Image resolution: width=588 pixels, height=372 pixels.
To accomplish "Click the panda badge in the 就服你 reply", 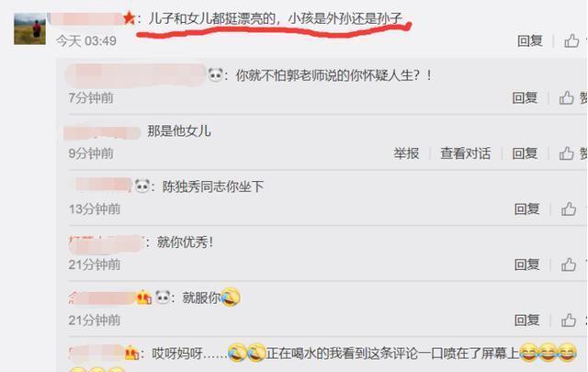I will 163,298.
